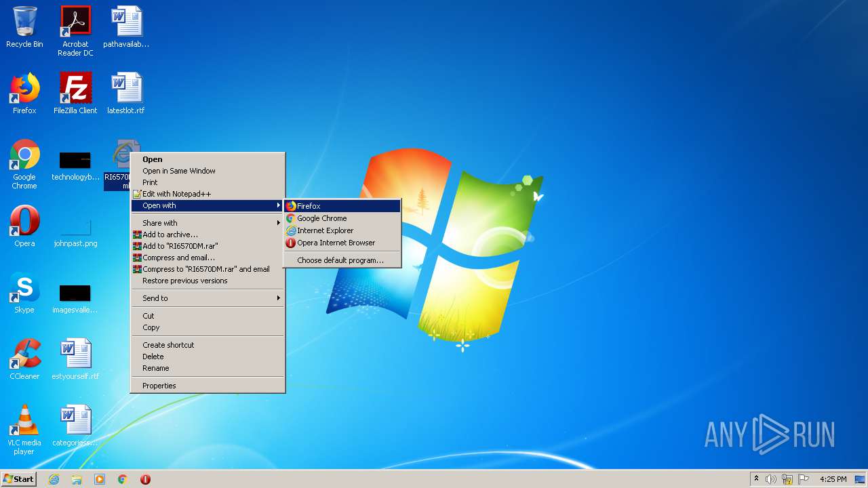The width and height of the screenshot is (868, 488).
Task: Launch Windows Media Player from taskbar
Action: (x=100, y=479)
